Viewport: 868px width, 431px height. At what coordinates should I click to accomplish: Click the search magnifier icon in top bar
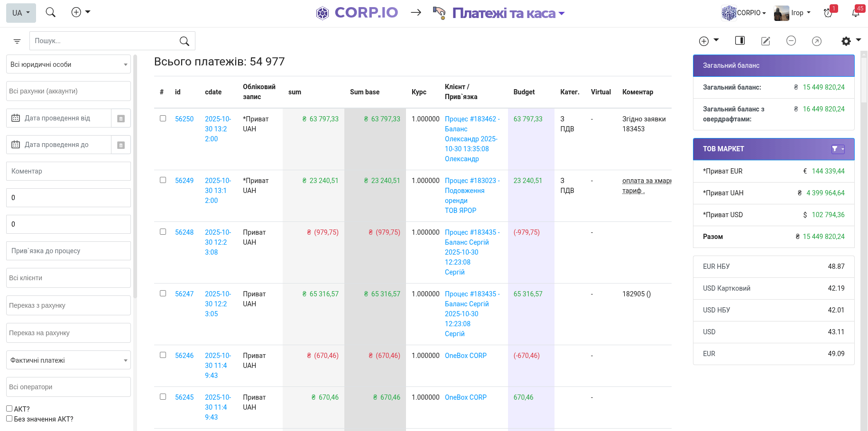tap(51, 13)
